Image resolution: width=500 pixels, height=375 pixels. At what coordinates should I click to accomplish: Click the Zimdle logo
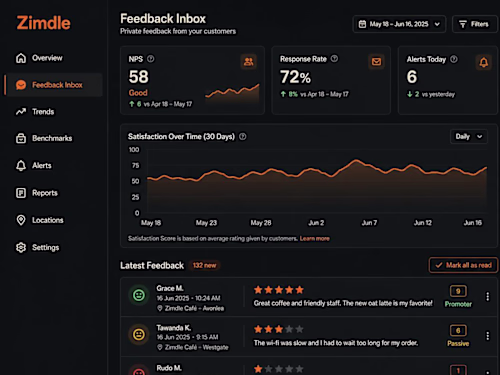(x=44, y=23)
